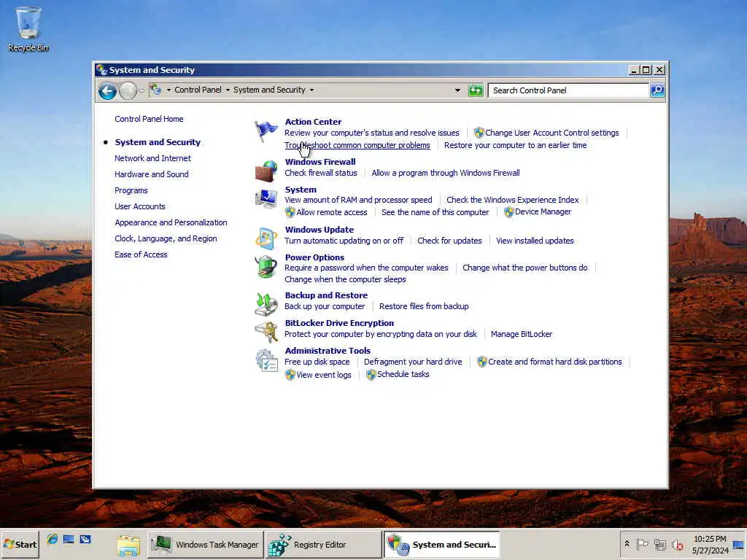Screen dimensions: 747x560
Task: Open the Power Options battery icon
Action: tap(266, 266)
